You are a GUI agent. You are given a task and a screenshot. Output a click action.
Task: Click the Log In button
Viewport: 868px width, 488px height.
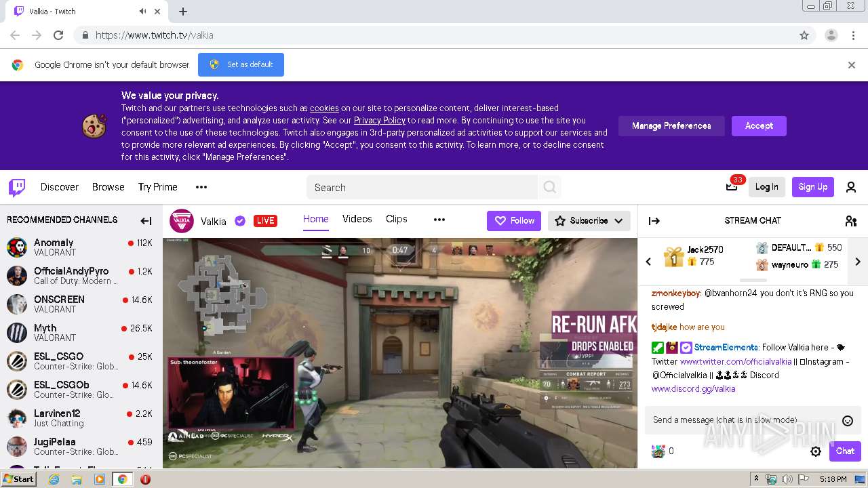[x=767, y=187]
